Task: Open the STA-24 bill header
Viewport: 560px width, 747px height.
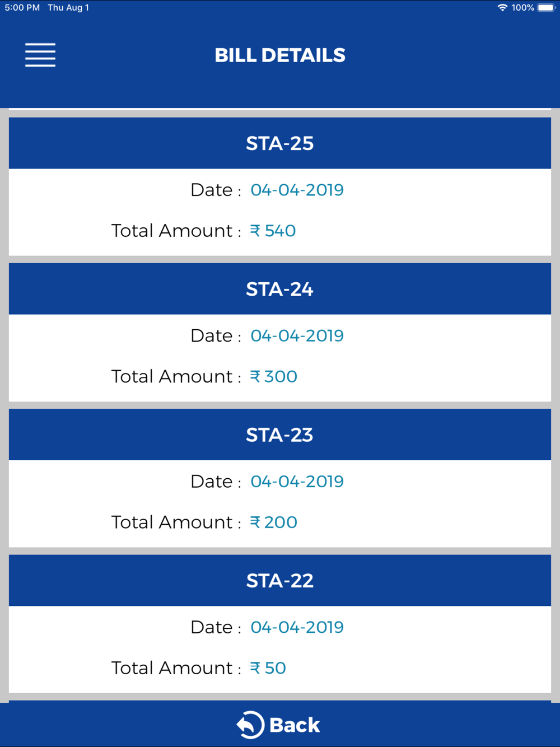Action: [280, 289]
